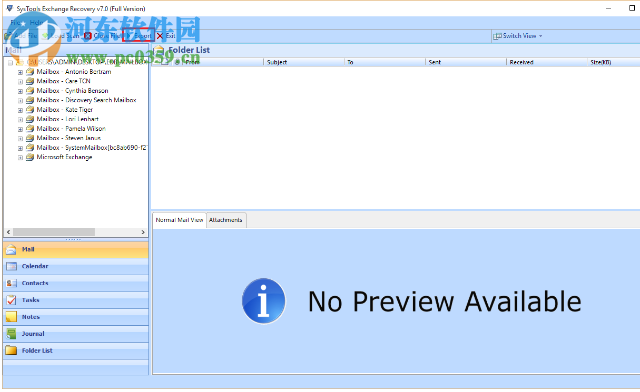Click mailbox icon of Care TCN
The width and height of the screenshot is (640, 392).
click(30, 81)
